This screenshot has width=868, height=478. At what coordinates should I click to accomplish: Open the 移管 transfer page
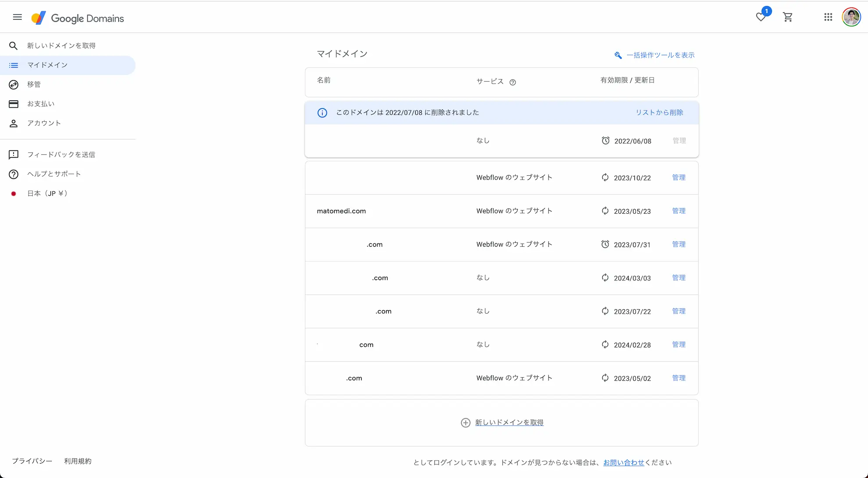34,84
